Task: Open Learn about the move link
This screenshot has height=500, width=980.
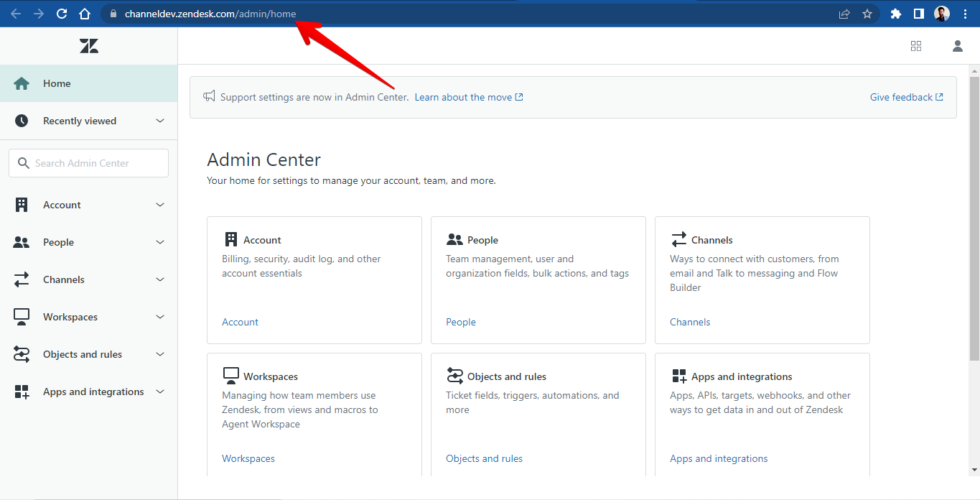Action: 469,97
